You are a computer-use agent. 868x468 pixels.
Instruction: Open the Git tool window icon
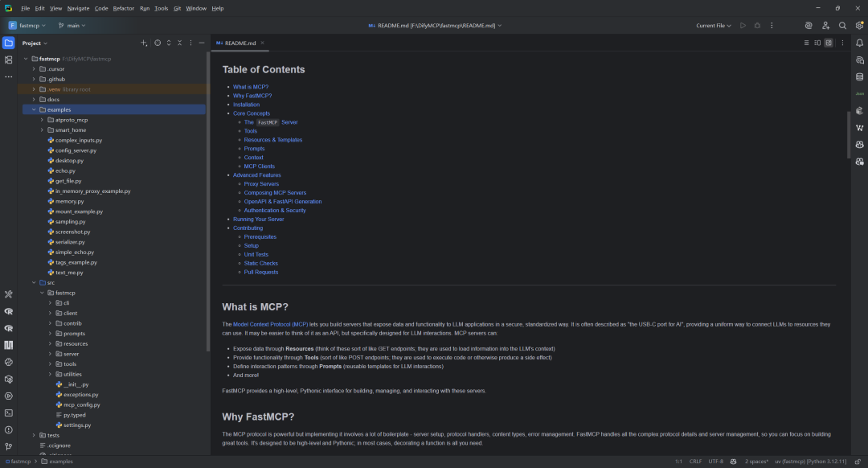click(8, 446)
